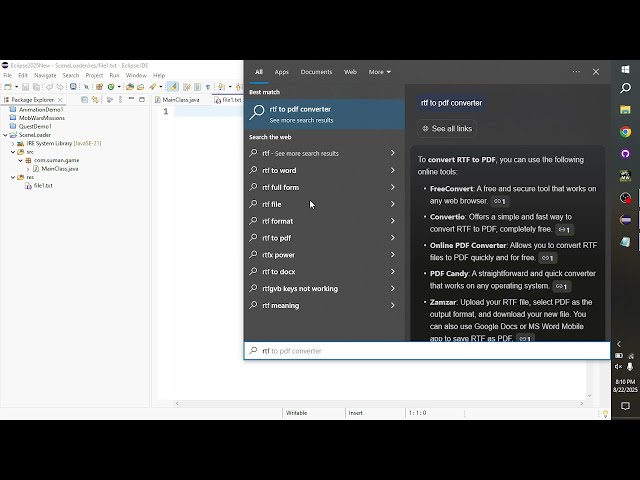This screenshot has width=640, height=480.
Task: Click the Search flashlight icon in Eclipse toolbar
Action: click(x=153, y=87)
